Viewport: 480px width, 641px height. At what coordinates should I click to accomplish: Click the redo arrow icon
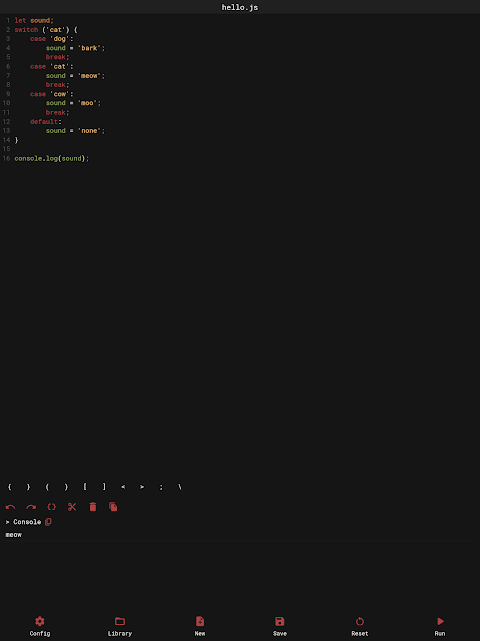point(31,507)
